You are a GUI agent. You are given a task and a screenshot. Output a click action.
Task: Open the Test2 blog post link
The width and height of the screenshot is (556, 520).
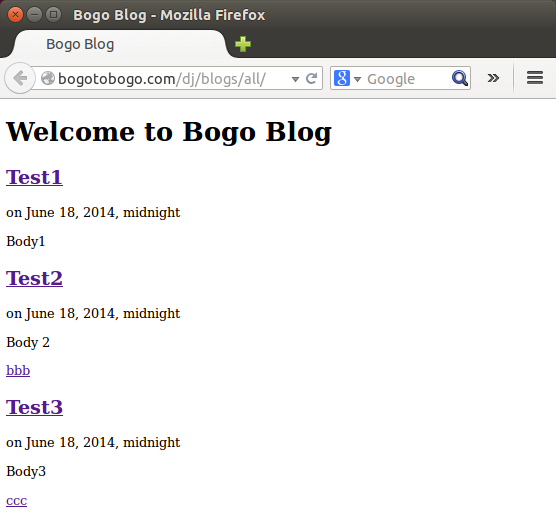click(x=34, y=278)
